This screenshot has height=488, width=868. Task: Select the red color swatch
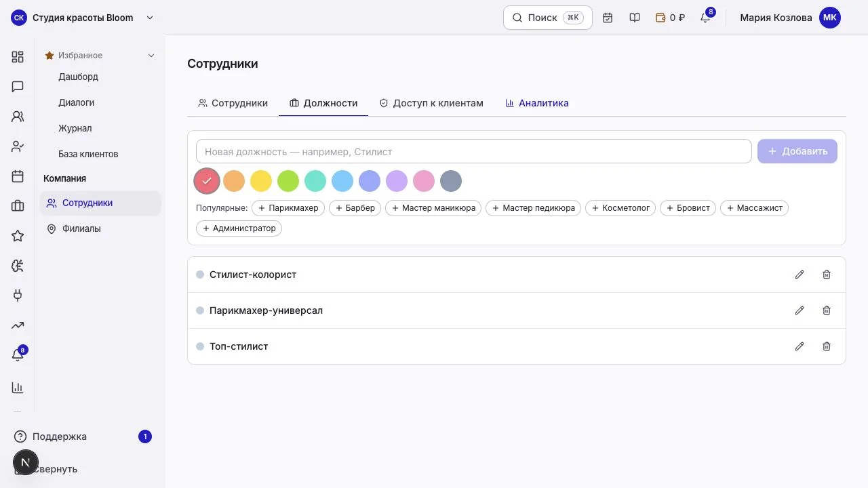point(207,181)
